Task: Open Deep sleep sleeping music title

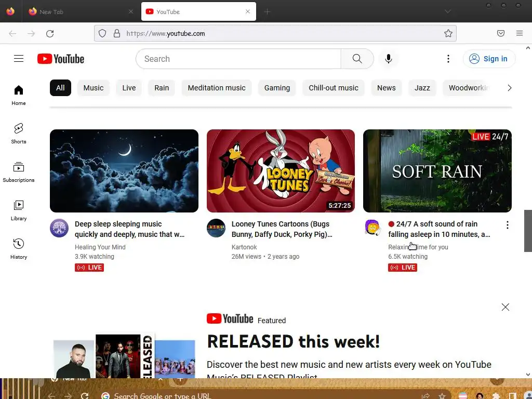Action: point(129,229)
